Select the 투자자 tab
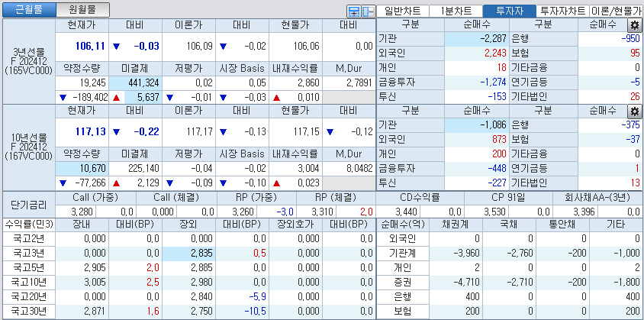The image size is (644, 320). click(509, 11)
